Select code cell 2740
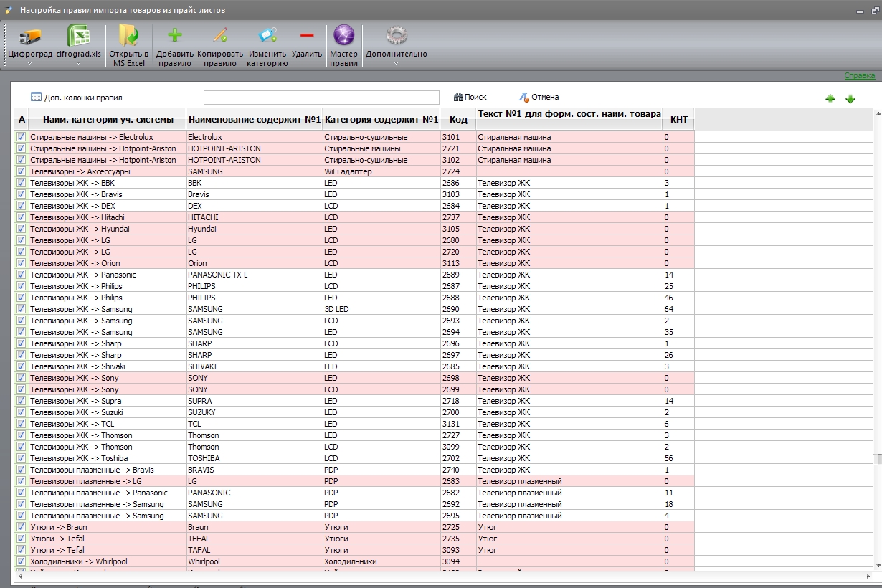Screen dimensions: 882x588 point(458,470)
